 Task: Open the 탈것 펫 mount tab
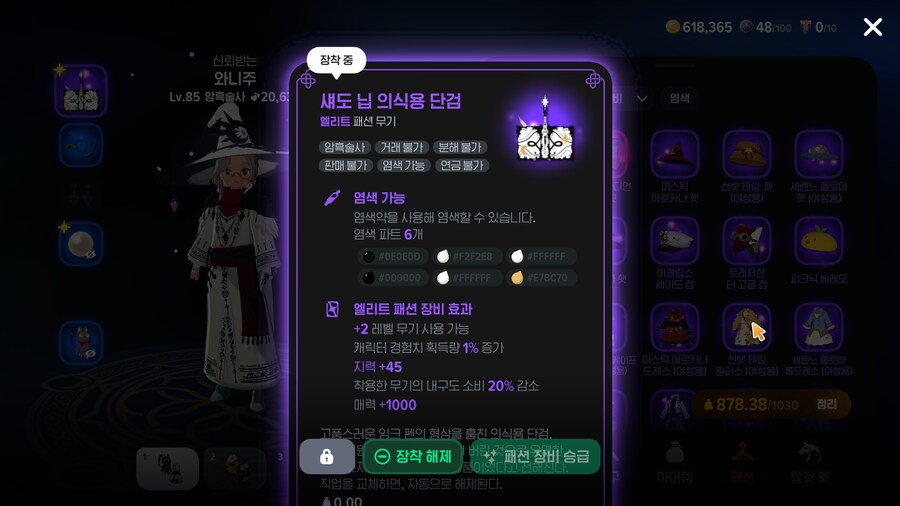tap(810, 462)
